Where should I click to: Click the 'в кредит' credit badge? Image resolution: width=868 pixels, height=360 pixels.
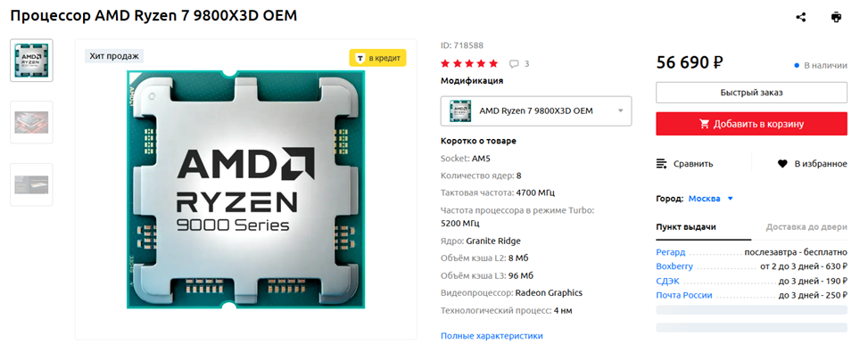[377, 58]
